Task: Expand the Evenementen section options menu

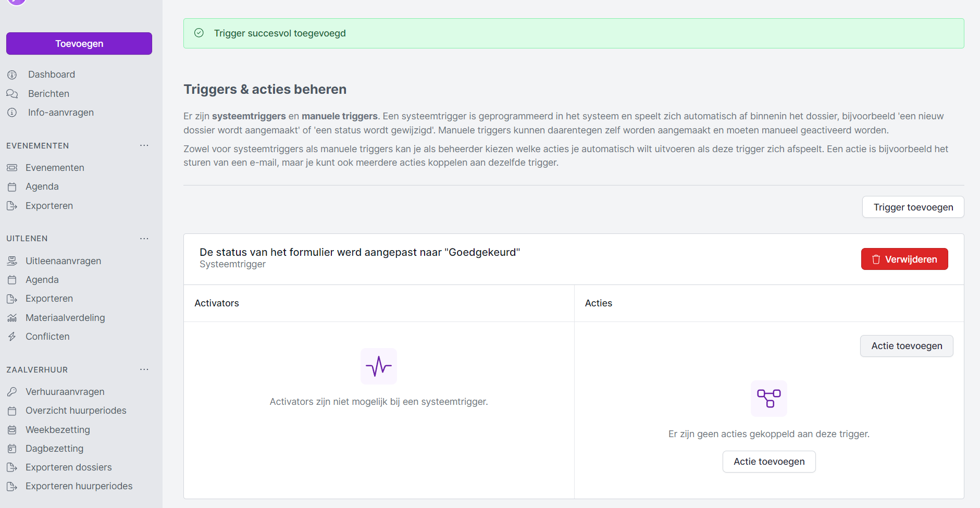Action: coord(144,145)
